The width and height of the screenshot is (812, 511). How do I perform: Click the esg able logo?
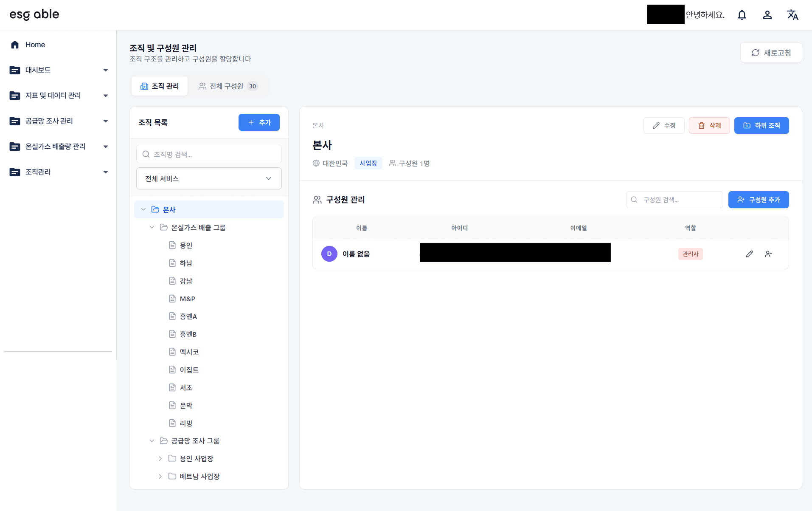coord(34,14)
